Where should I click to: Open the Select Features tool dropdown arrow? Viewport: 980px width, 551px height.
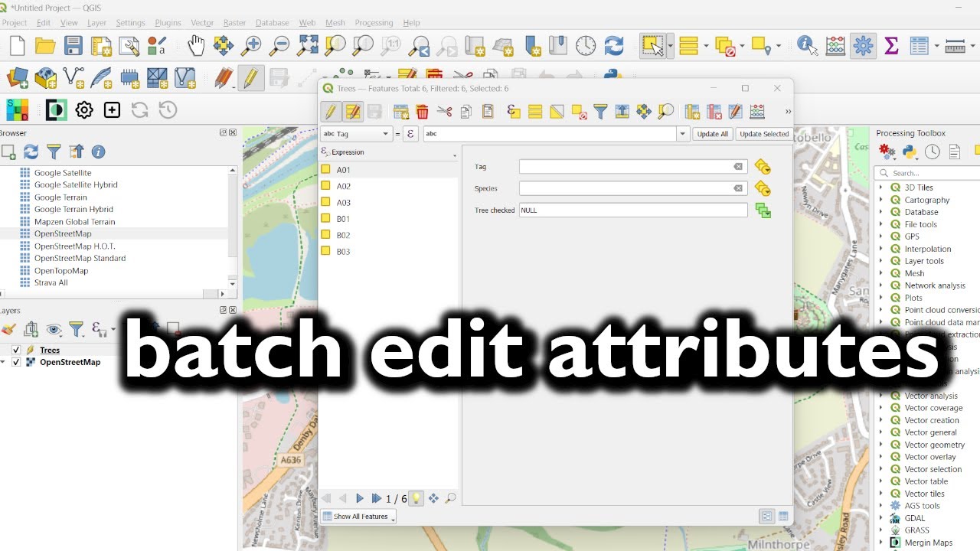[670, 46]
